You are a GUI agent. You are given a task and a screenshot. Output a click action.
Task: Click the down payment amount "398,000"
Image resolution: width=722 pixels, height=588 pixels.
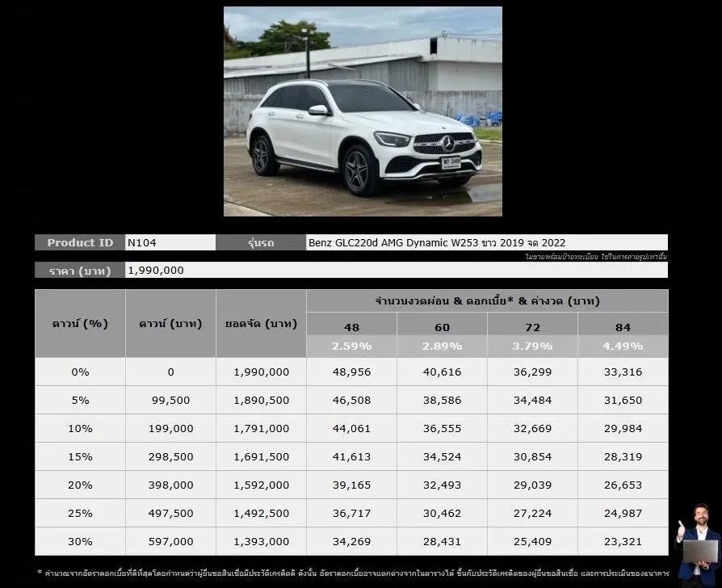(x=170, y=485)
